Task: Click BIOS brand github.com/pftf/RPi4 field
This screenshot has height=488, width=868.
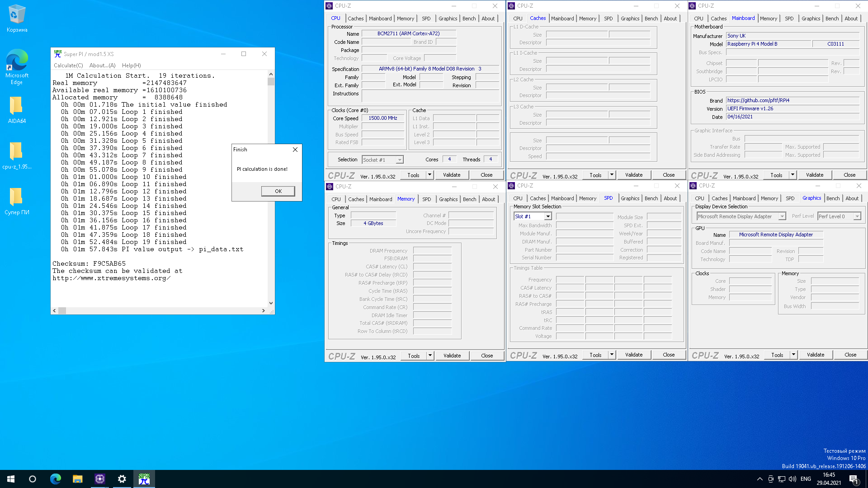Action: tap(793, 100)
